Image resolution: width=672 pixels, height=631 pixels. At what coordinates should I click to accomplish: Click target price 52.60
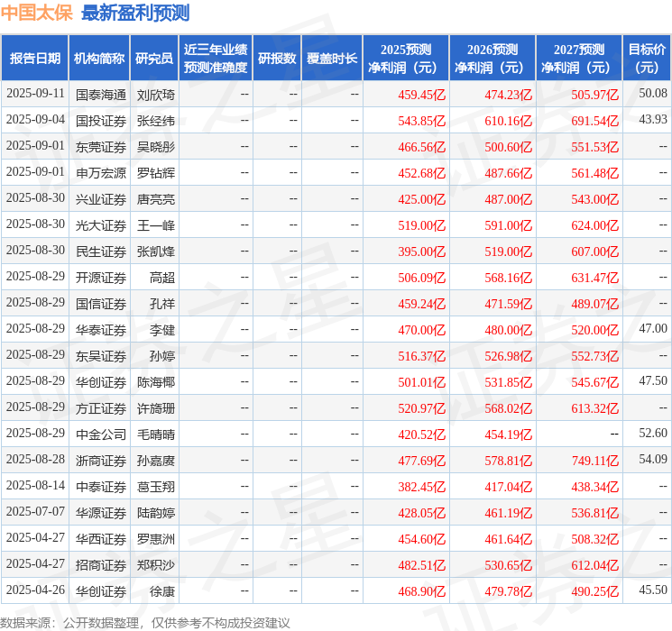pyautogui.click(x=653, y=433)
